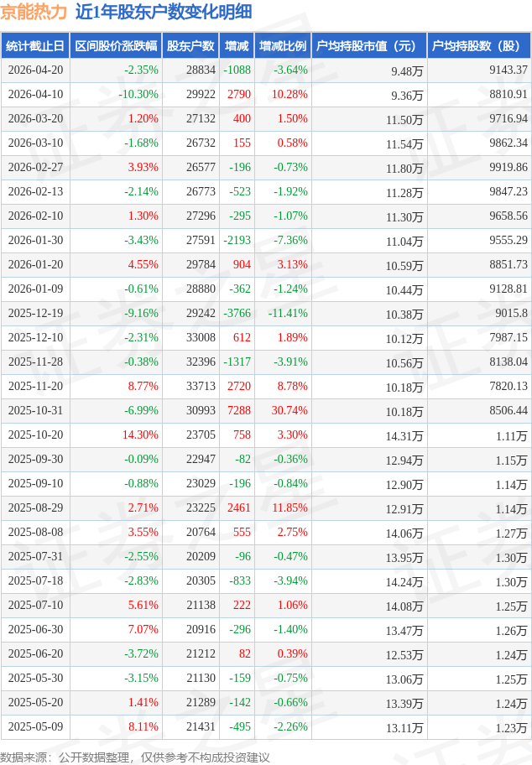This screenshot has width=532, height=765.
Task: Select shareholder count 33713 cell
Action: click(200, 387)
